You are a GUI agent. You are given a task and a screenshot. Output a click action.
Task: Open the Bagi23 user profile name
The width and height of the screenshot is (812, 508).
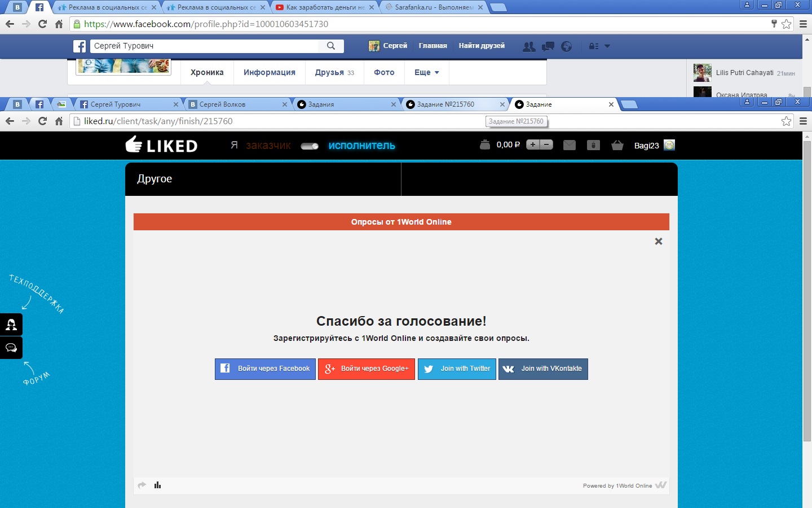[647, 146]
